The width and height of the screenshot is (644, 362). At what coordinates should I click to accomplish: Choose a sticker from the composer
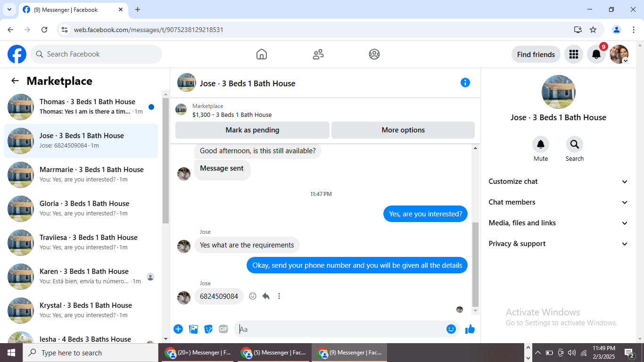pyautogui.click(x=208, y=329)
